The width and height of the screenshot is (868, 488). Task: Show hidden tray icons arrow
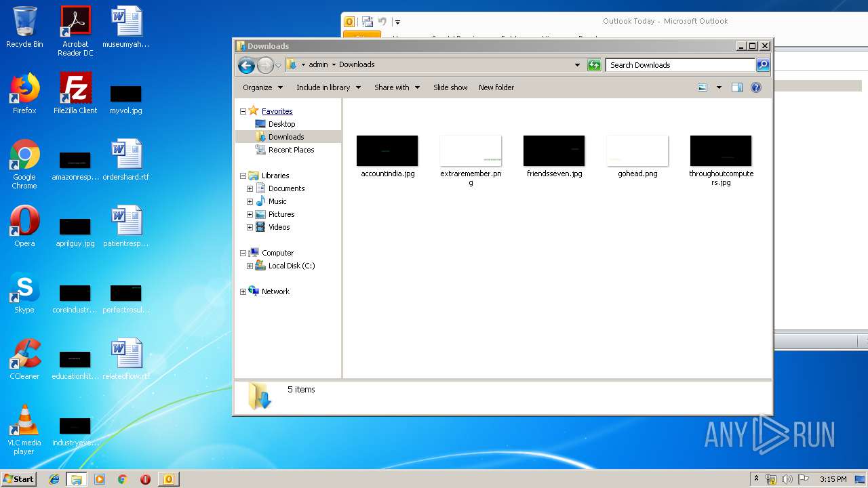(x=756, y=479)
